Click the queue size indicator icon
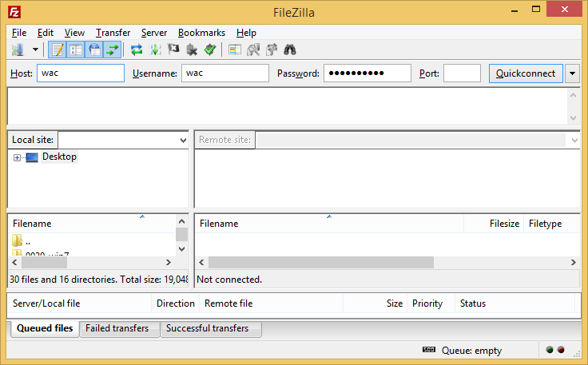 click(429, 350)
